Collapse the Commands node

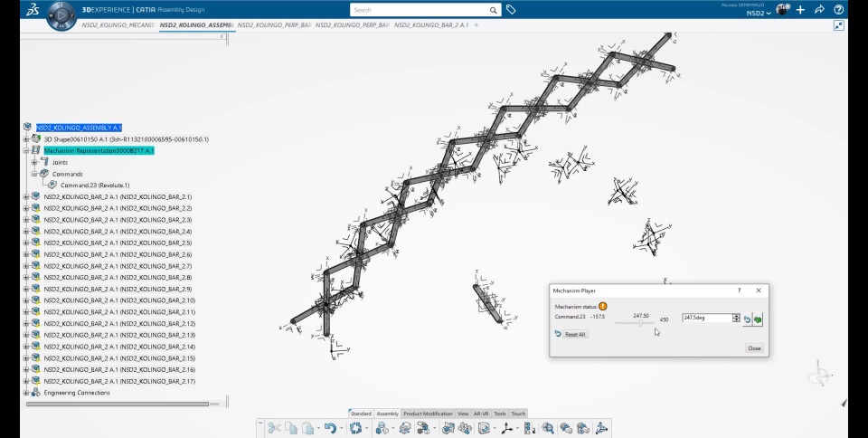point(34,174)
